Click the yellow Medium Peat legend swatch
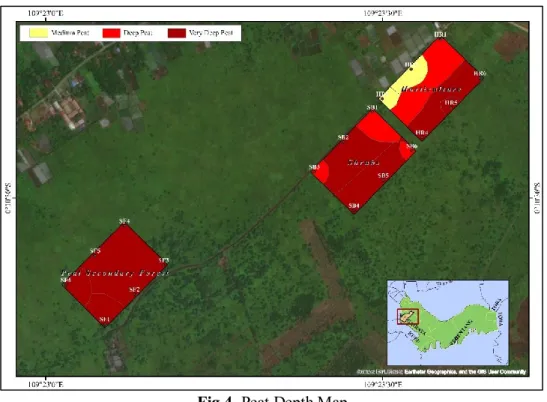Image resolution: width=547 pixels, height=402 pixels. (x=38, y=33)
